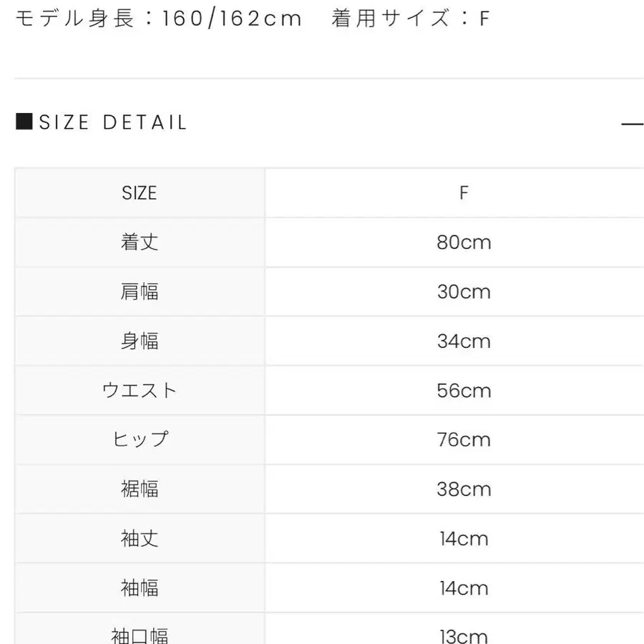Select the SIZE header cell

140,193
